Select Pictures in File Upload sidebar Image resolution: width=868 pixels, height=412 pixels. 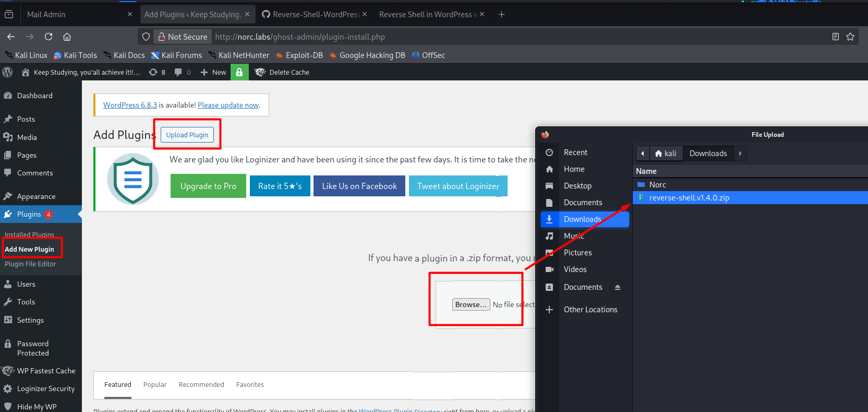585,253
